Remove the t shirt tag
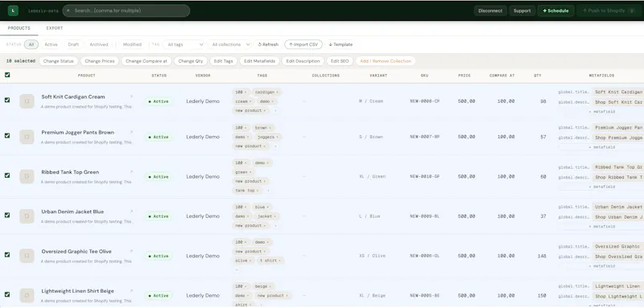 coord(279,261)
